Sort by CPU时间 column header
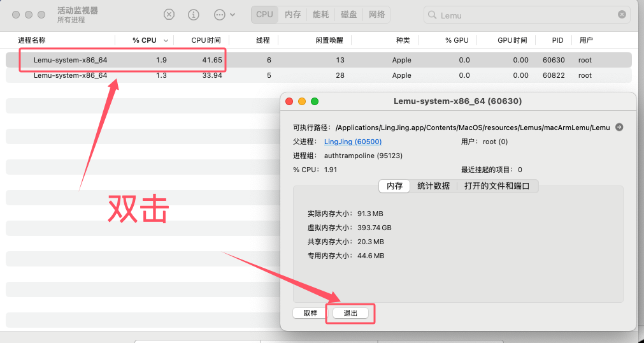The image size is (644, 343). coord(206,40)
